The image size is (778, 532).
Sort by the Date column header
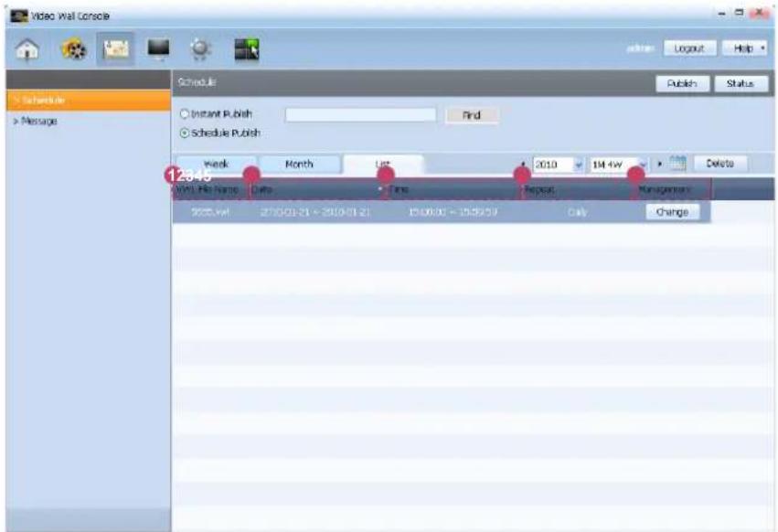coord(315,189)
